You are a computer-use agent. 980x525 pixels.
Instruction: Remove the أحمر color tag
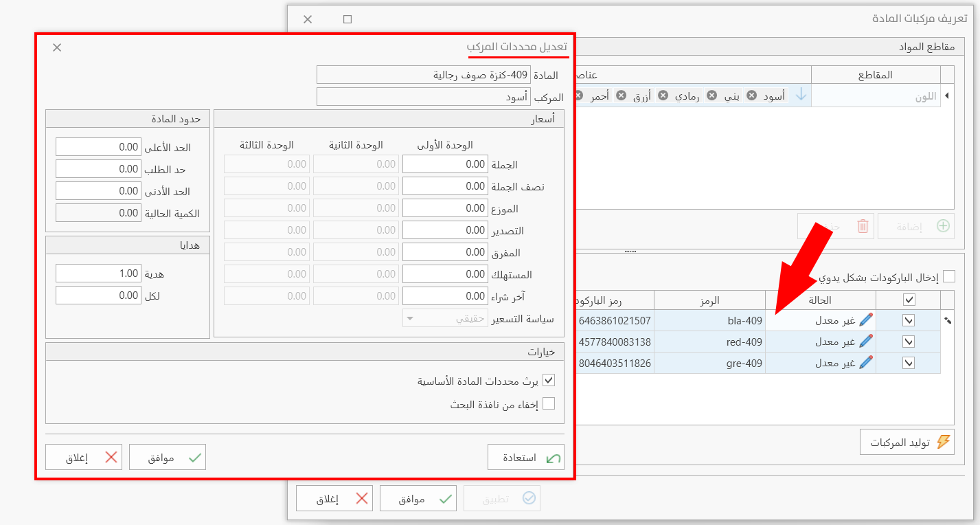(579, 96)
